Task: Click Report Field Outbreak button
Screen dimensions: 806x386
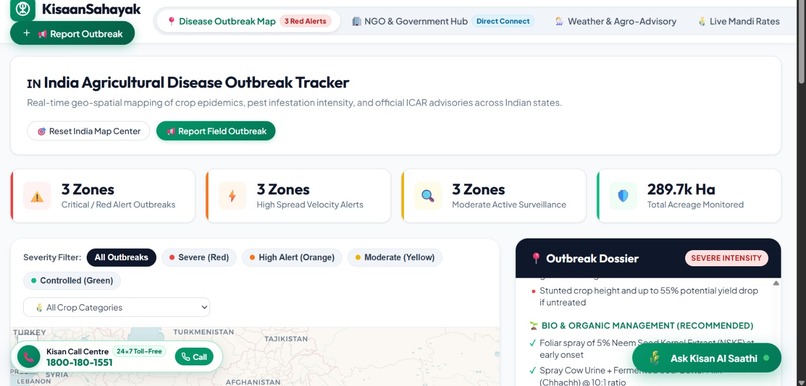Action: pyautogui.click(x=216, y=131)
